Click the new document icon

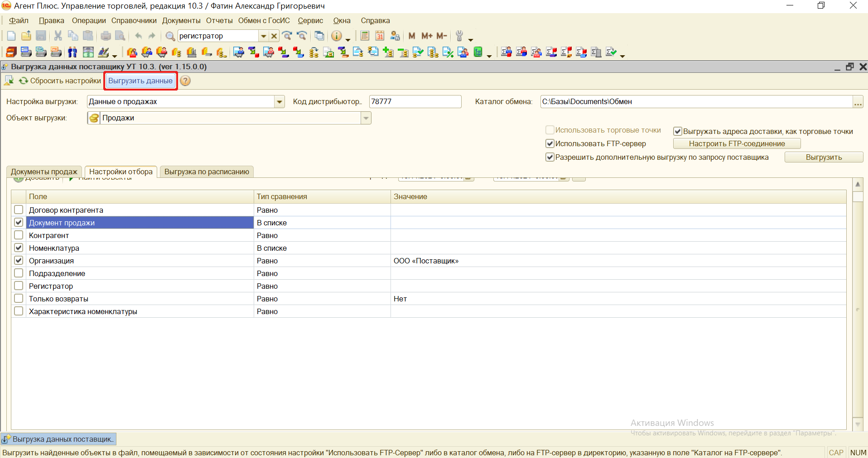[11, 36]
